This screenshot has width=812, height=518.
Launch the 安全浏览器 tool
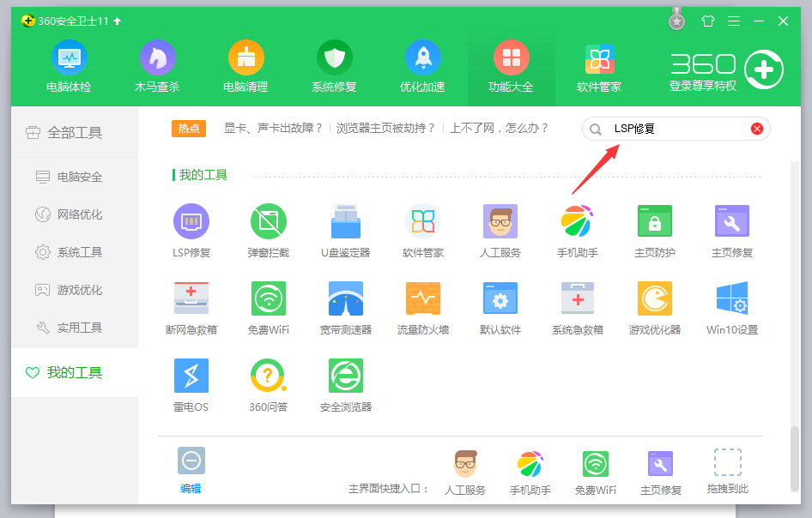coord(345,385)
